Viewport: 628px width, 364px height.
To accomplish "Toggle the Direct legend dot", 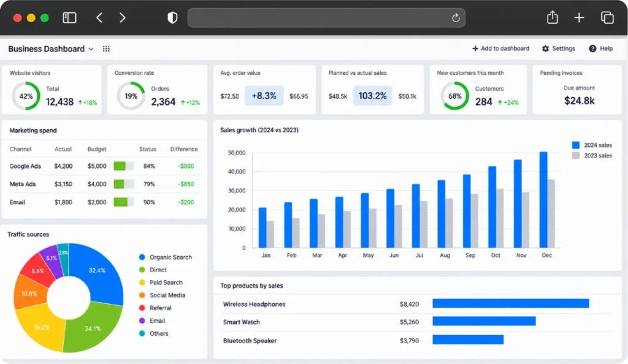I will tap(142, 270).
